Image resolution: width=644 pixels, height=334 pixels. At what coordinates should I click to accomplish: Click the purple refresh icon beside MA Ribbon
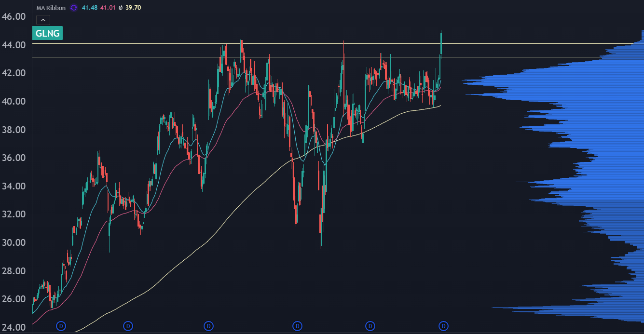(73, 8)
